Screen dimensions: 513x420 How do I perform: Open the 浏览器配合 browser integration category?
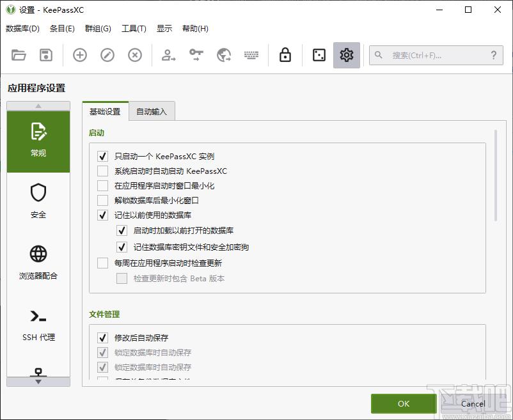[x=38, y=263]
